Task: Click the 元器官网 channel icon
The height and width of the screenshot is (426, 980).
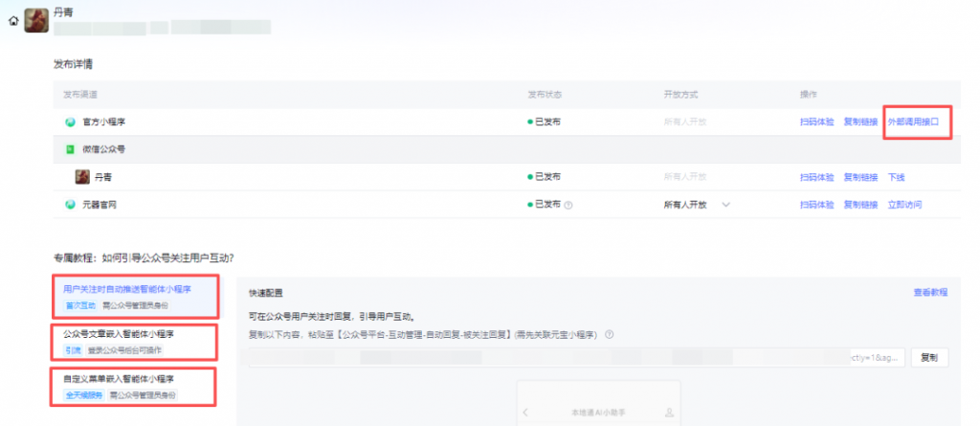Action: click(x=70, y=205)
